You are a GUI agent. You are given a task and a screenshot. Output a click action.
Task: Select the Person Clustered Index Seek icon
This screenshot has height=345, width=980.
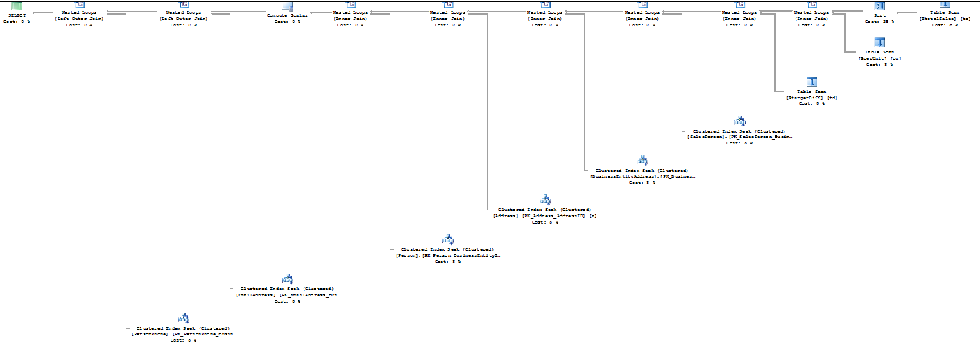(447, 240)
